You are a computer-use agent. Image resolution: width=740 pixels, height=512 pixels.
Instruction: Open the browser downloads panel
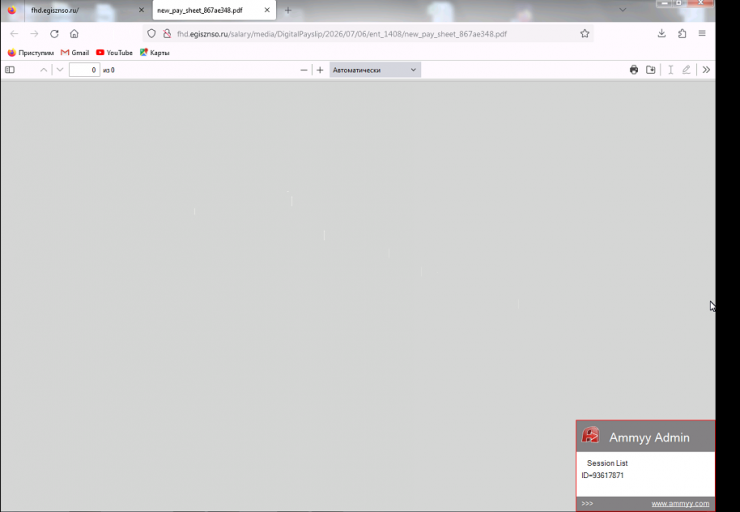pyautogui.click(x=662, y=34)
